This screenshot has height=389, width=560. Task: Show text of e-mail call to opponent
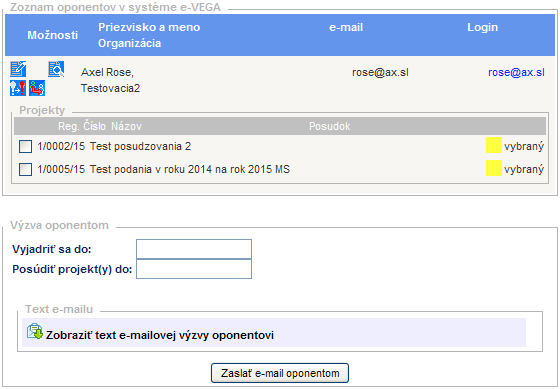(x=160, y=335)
